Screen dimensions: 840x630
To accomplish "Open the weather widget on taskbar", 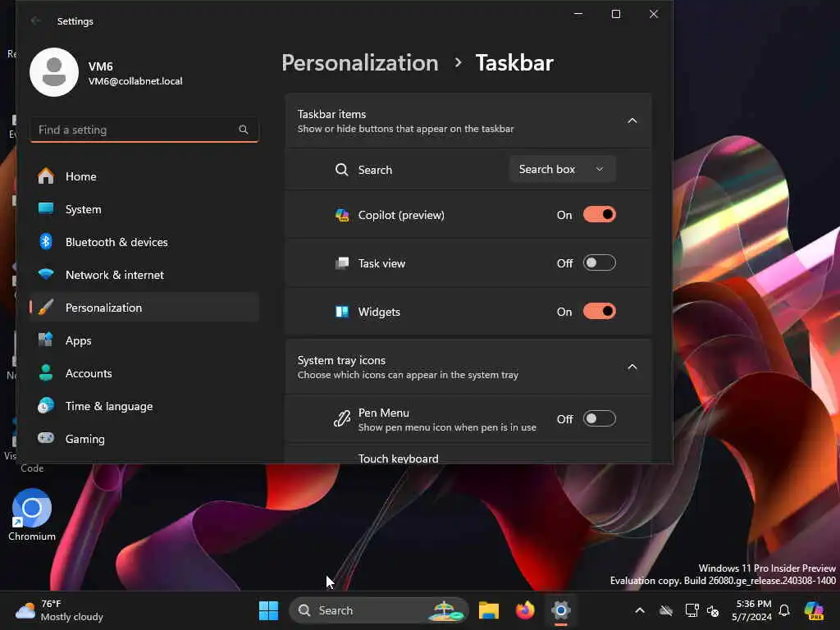I will pyautogui.click(x=59, y=610).
